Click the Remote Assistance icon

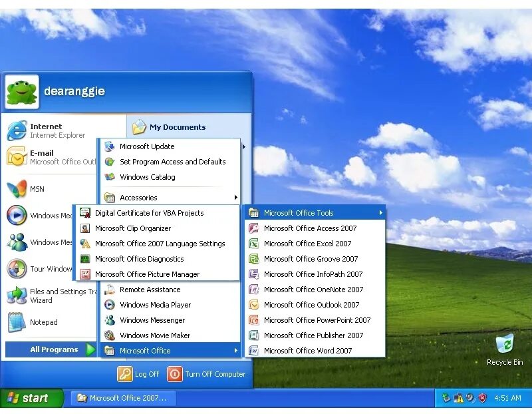pyautogui.click(x=110, y=290)
